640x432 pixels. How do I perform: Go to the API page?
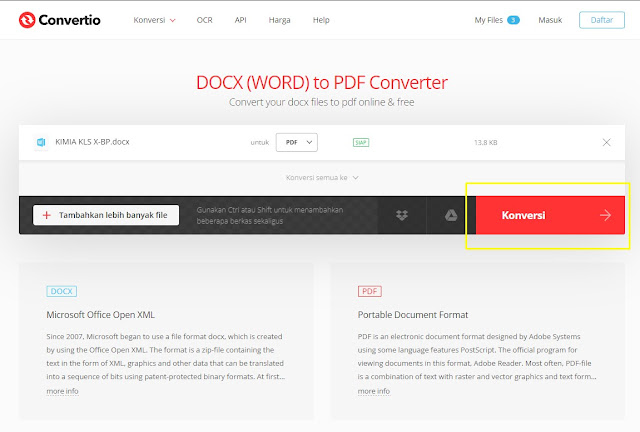coord(240,20)
